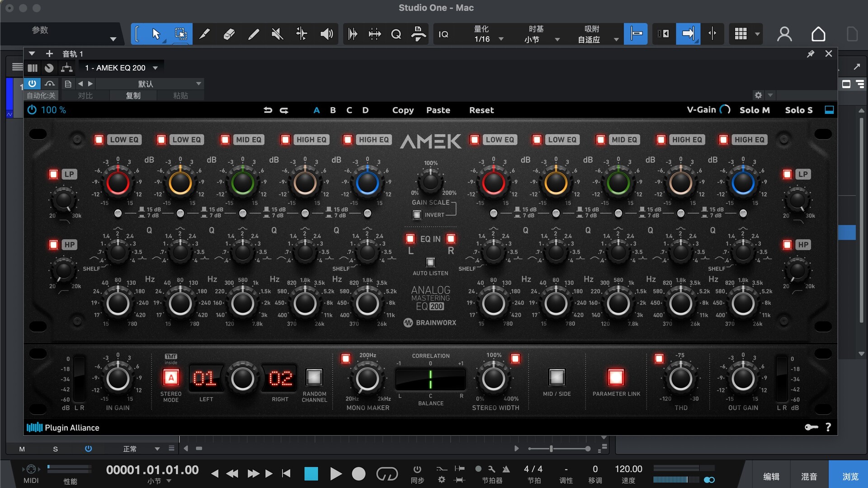Open plugin settings gear icon

[x=758, y=95]
